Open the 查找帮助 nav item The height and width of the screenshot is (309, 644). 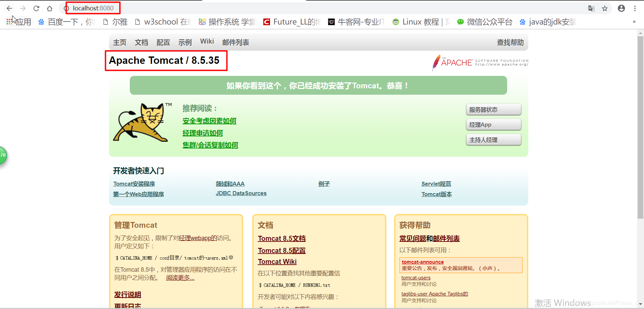[510, 42]
